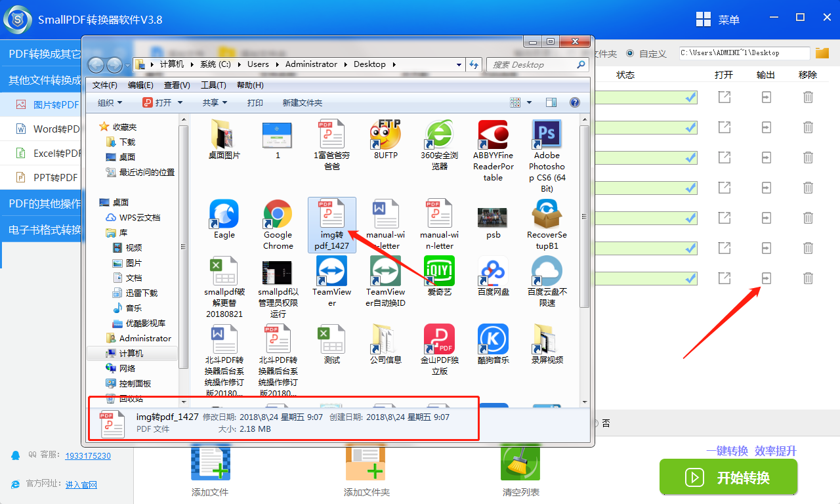Open the 共享 dropdown menu

215,102
